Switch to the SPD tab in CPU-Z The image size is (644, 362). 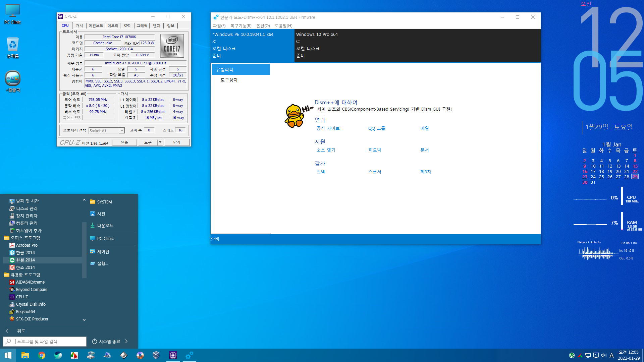[127, 25]
